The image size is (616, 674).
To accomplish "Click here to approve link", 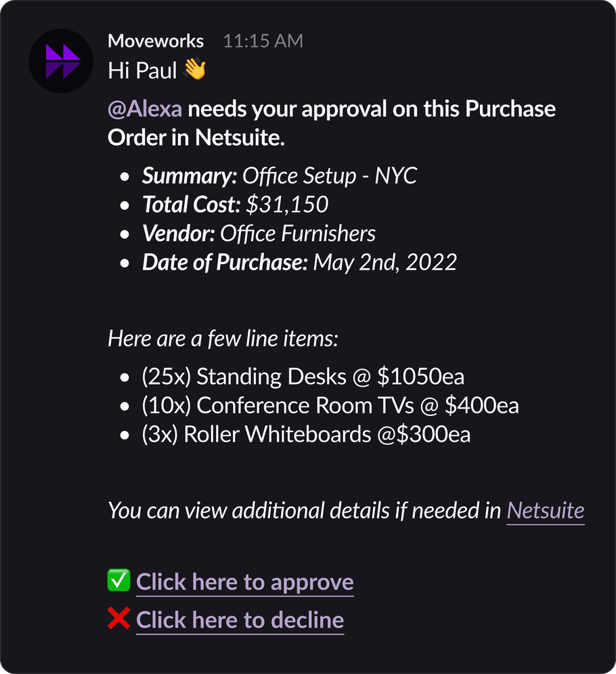I will pyautogui.click(x=245, y=583).
